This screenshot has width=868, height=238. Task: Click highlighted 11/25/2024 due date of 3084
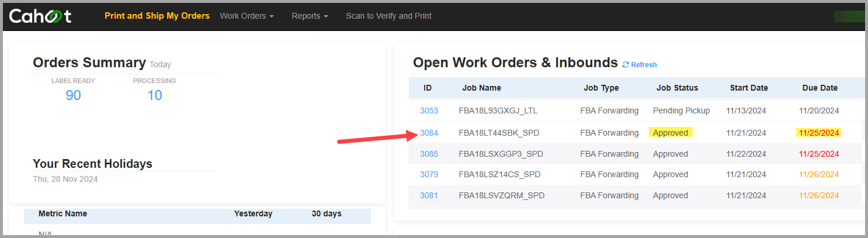coord(818,133)
